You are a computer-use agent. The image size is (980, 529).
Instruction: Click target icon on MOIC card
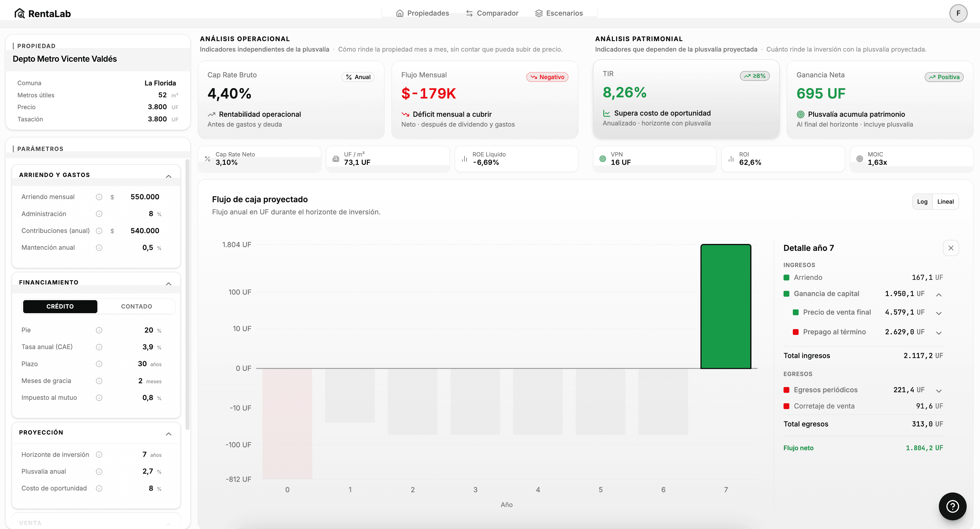859,158
